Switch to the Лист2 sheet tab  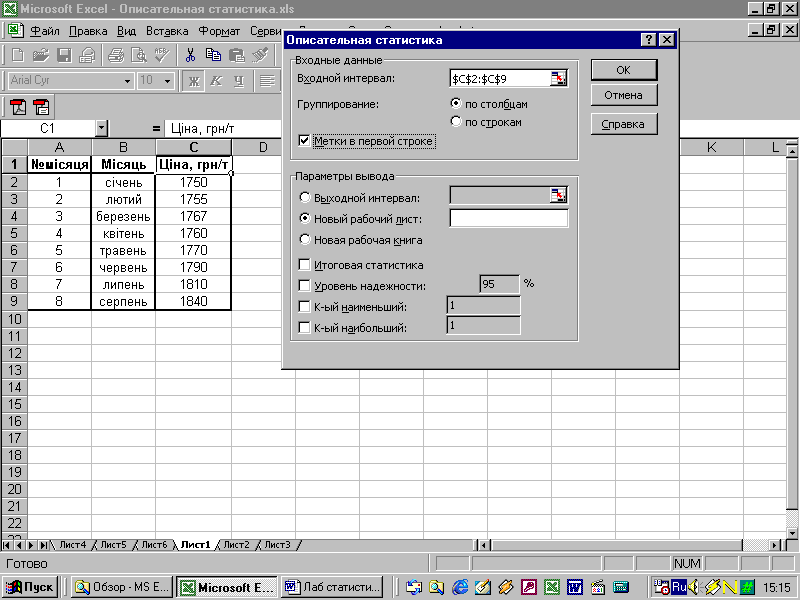coord(236,545)
